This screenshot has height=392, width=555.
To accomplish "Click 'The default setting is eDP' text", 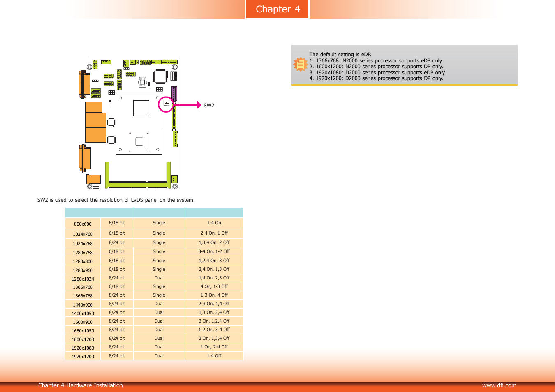I will (x=340, y=55).
